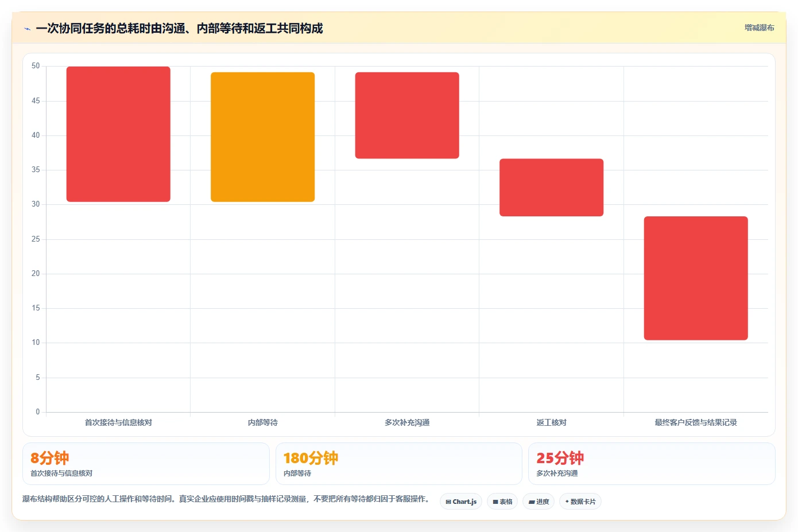Click the lightning icon beside the chart title
Image resolution: width=798 pixels, height=532 pixels.
pos(27,29)
